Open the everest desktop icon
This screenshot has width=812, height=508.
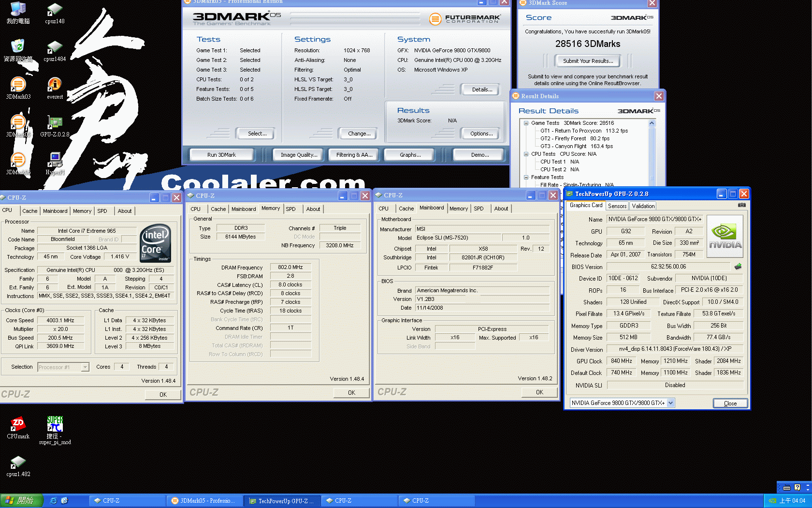click(x=55, y=86)
